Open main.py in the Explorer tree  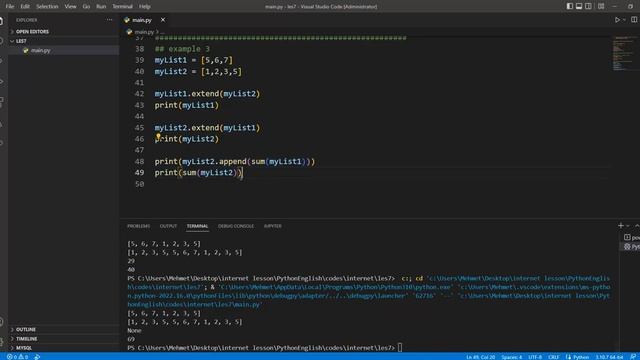click(x=64, y=50)
